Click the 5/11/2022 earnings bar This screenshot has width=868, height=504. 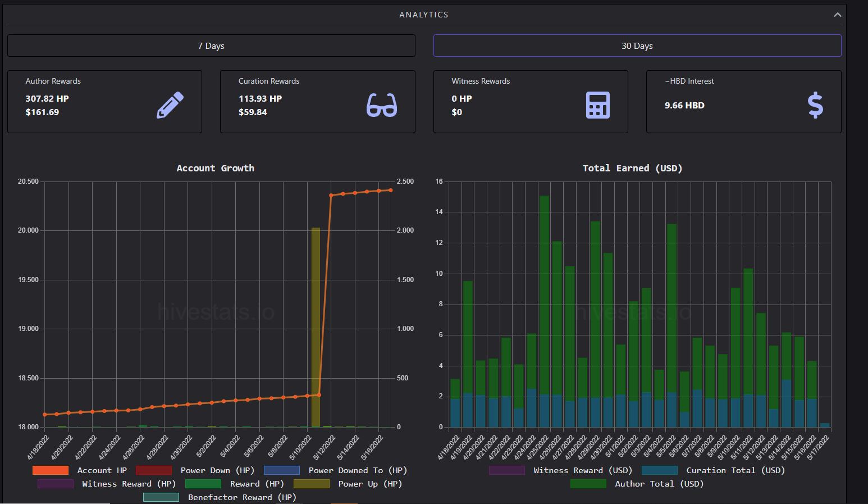point(748,348)
